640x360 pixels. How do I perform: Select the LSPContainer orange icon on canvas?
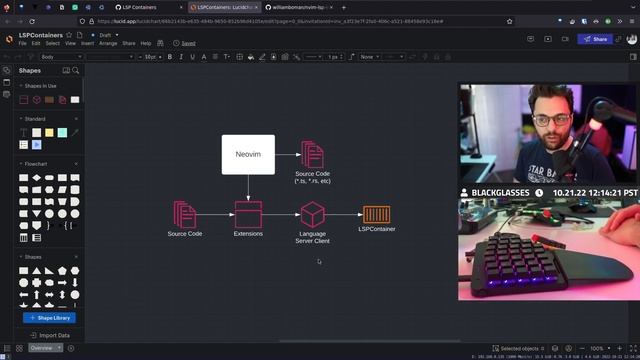pyautogui.click(x=377, y=215)
